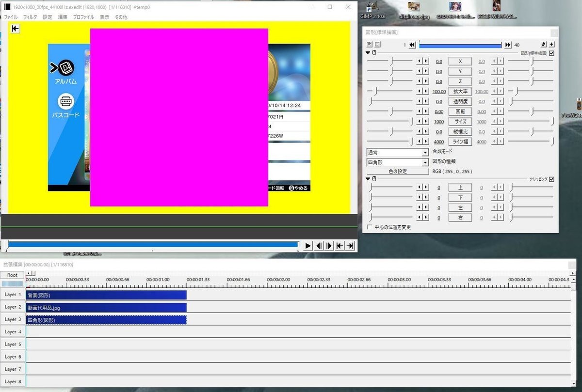Image resolution: width=582 pixels, height=392 pixels.
Task: Enable the 中心の位置を変更 checkbox
Action: point(370,227)
